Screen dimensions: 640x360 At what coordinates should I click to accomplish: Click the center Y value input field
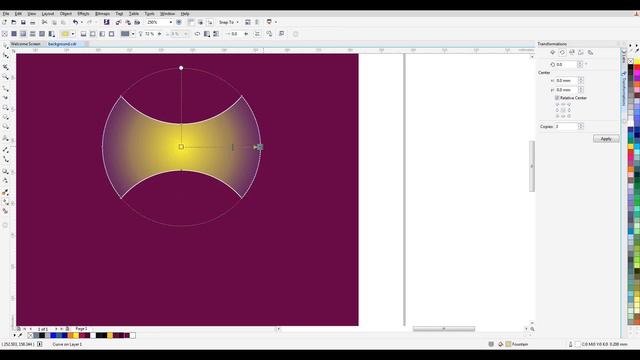click(567, 89)
